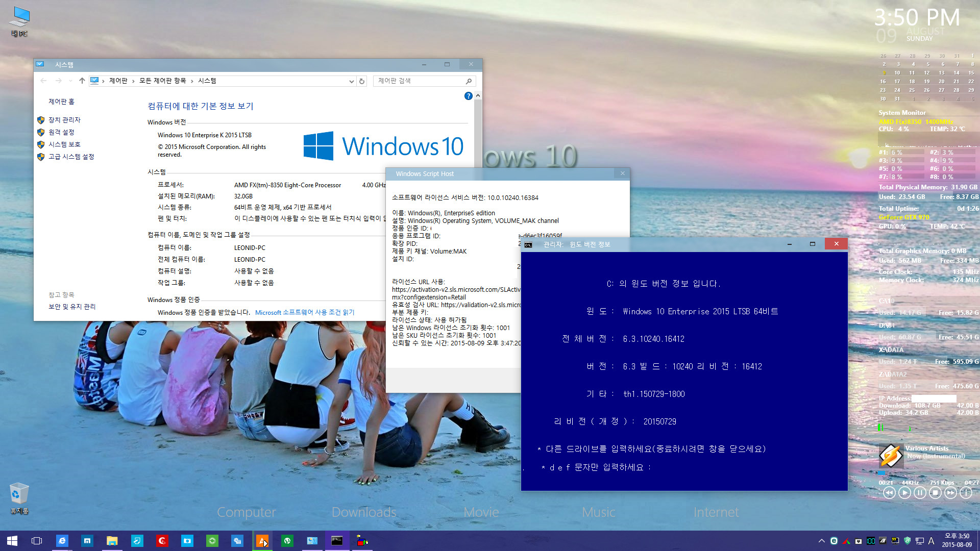Show hidden tray icons chevron
Screen dimensions: 980x551
(821, 541)
